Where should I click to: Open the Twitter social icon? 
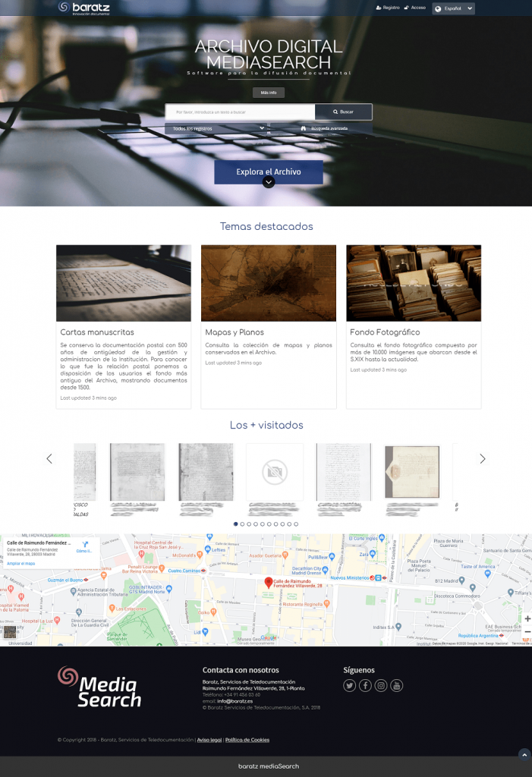coord(349,685)
